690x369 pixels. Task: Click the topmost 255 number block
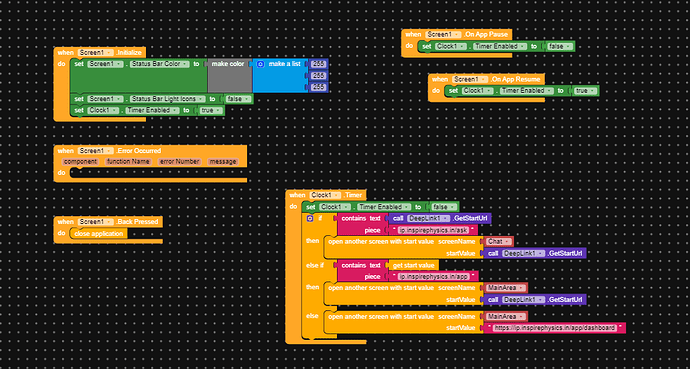(x=318, y=64)
